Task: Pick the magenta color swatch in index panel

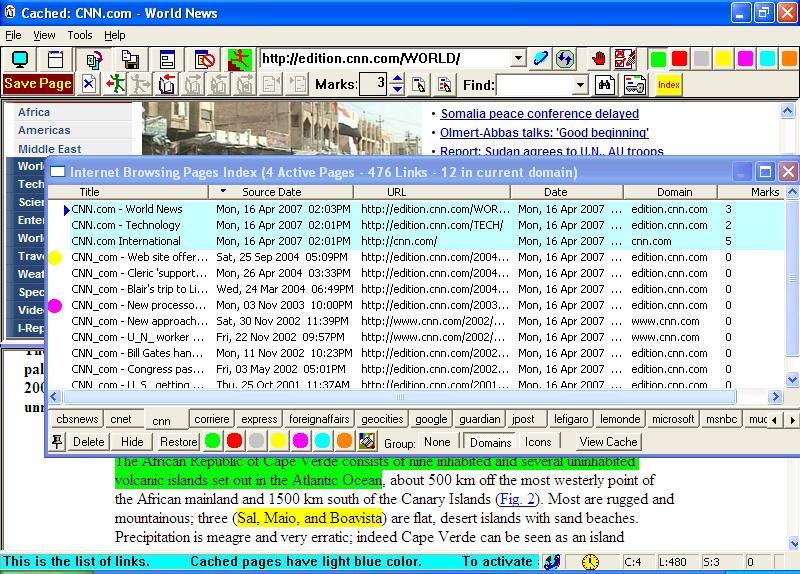Action: point(300,441)
